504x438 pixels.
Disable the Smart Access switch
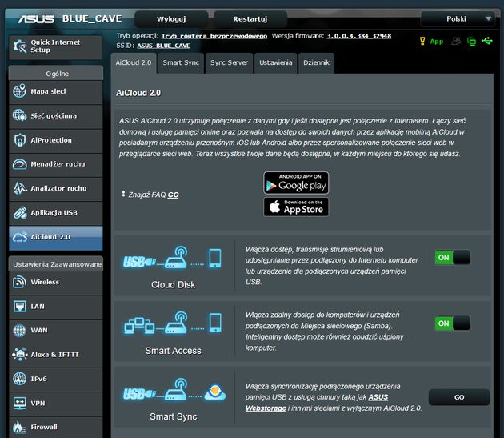(x=452, y=323)
